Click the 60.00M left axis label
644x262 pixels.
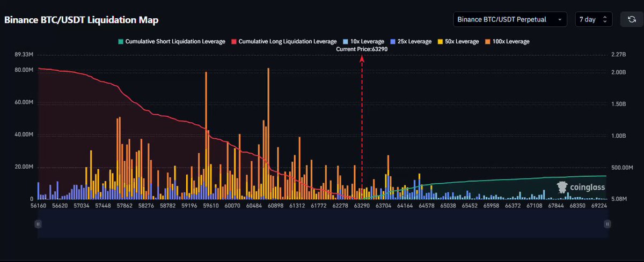click(x=25, y=102)
